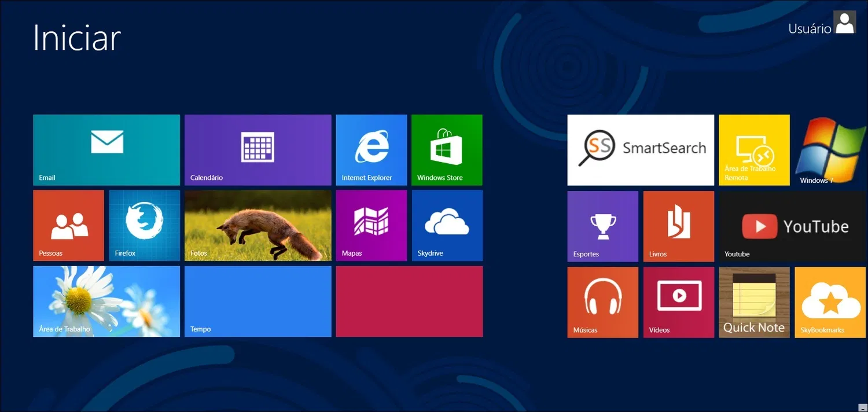
Task: Launch Firefox
Action: coord(144,225)
